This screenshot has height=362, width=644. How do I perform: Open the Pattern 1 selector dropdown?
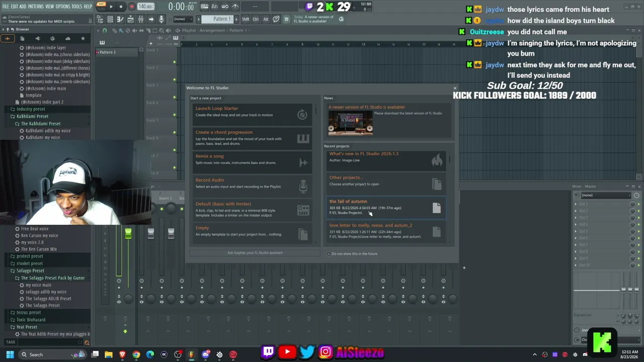click(x=217, y=19)
